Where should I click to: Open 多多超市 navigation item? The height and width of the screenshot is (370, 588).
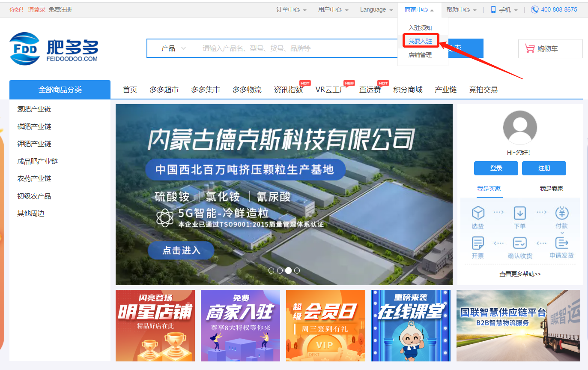[164, 90]
